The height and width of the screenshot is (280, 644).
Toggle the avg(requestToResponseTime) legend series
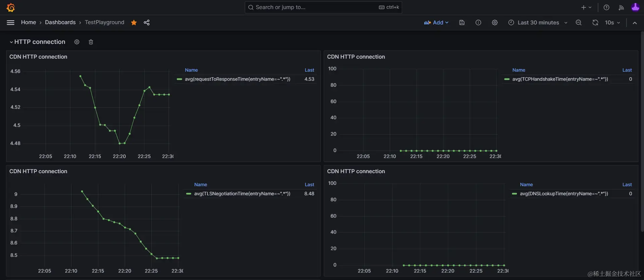(237, 79)
